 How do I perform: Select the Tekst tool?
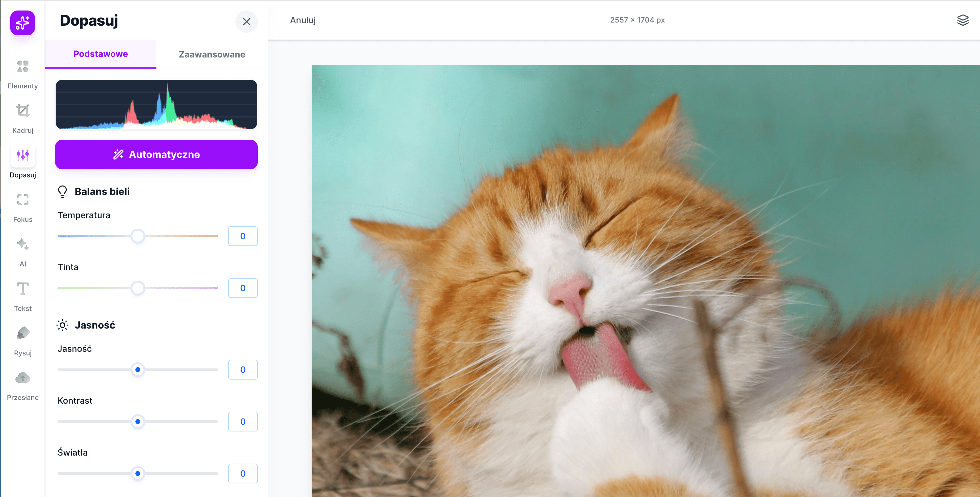pyautogui.click(x=23, y=289)
